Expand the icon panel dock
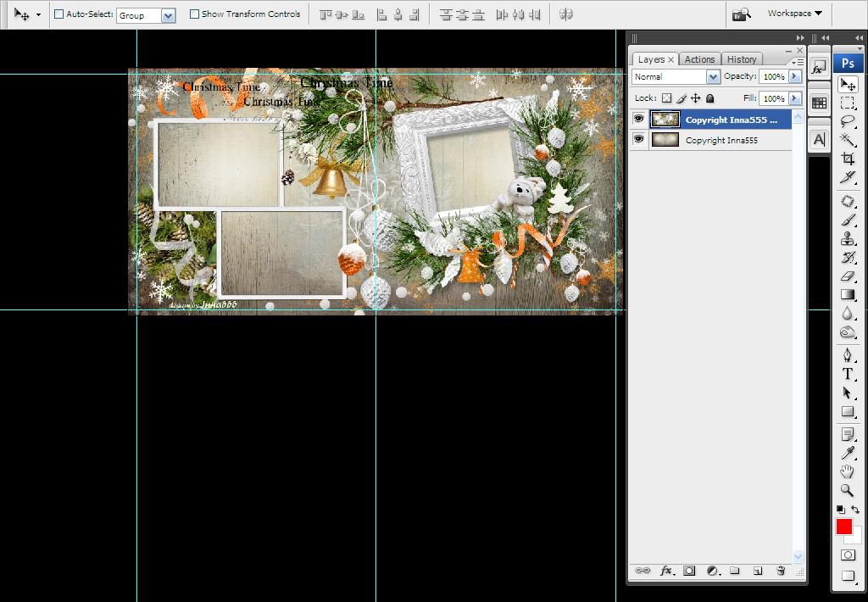Image resolution: width=868 pixels, height=602 pixels. [x=826, y=37]
